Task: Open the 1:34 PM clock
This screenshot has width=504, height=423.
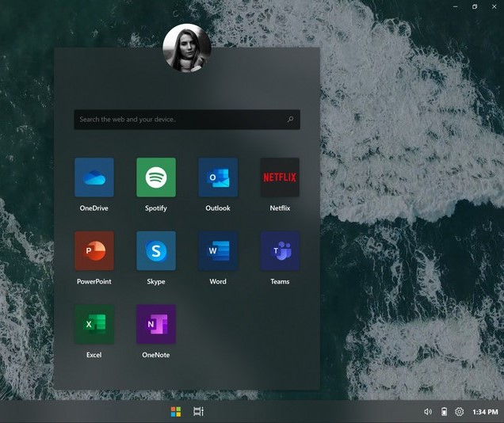Action: (x=485, y=412)
